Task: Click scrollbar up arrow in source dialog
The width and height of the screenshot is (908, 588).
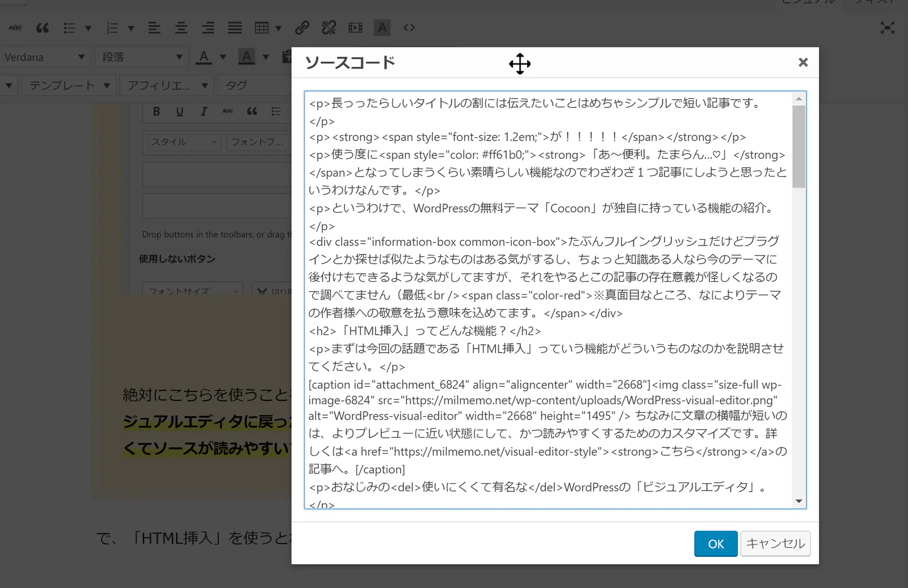Action: tap(799, 99)
